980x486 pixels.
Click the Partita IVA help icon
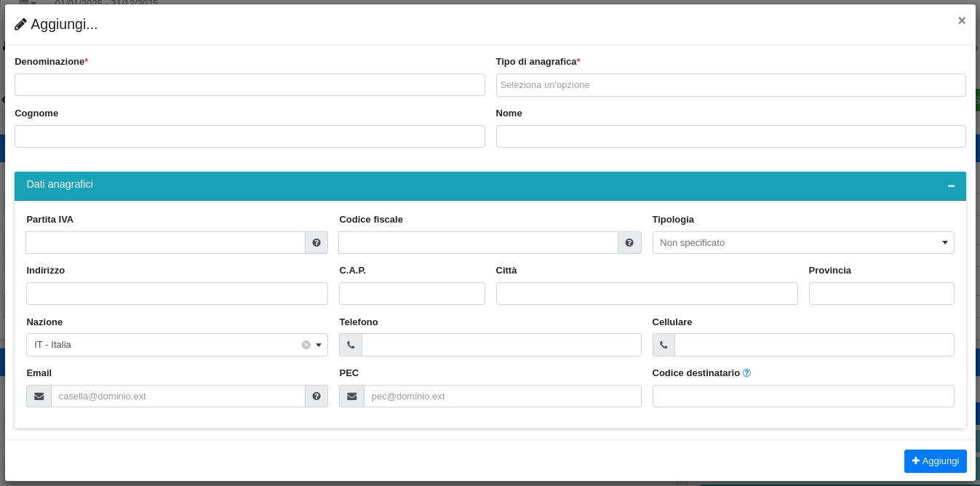(316, 243)
